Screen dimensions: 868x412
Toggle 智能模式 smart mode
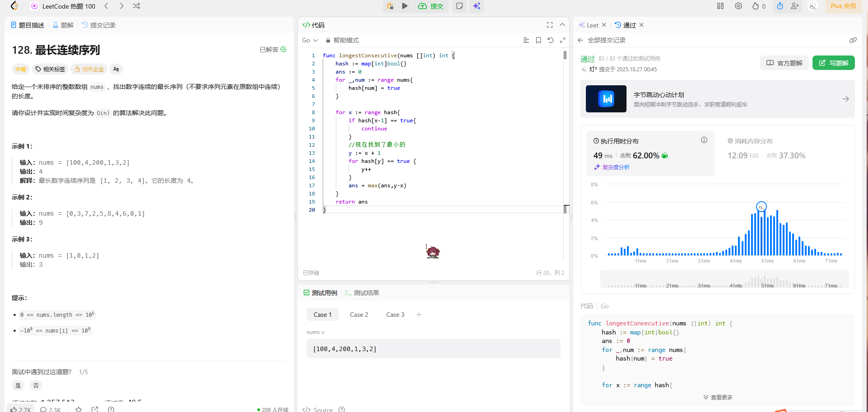[342, 40]
